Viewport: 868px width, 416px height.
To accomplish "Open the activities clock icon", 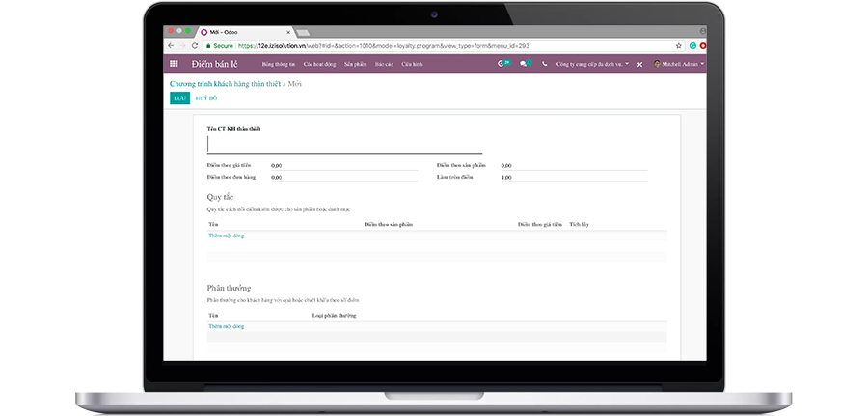I will coord(502,64).
